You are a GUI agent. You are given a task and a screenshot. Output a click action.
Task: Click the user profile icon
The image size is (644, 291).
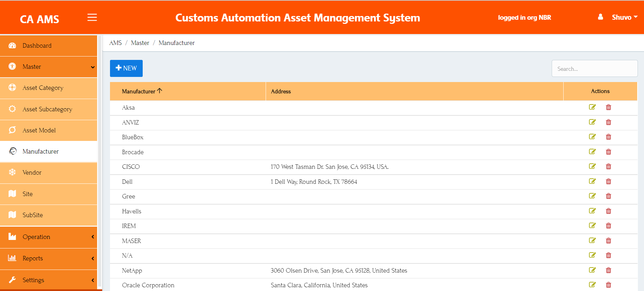click(x=600, y=17)
